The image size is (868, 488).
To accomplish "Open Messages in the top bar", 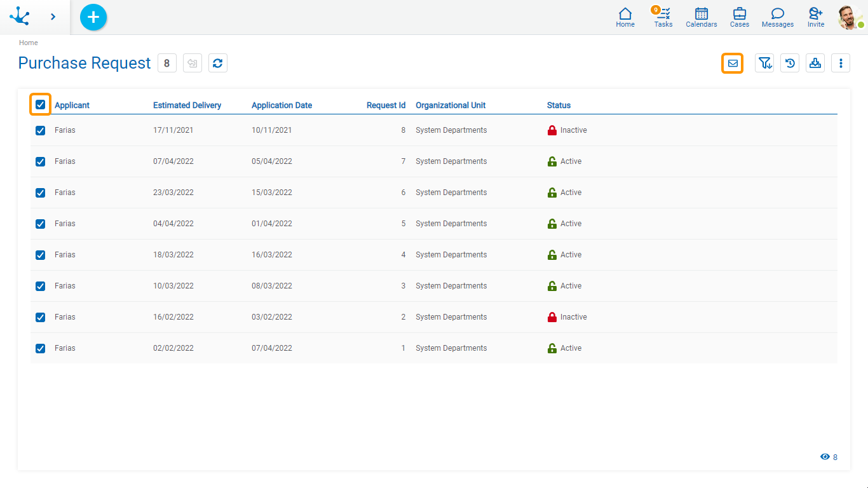I will coord(778,17).
